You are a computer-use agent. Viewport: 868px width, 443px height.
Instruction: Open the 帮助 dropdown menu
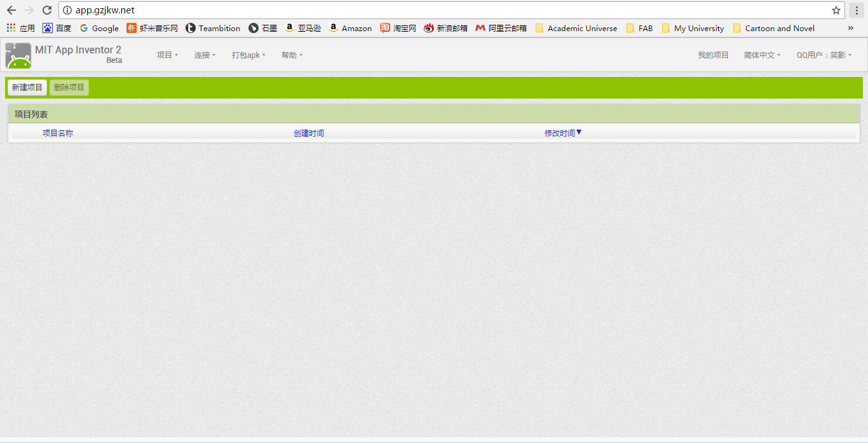click(292, 55)
